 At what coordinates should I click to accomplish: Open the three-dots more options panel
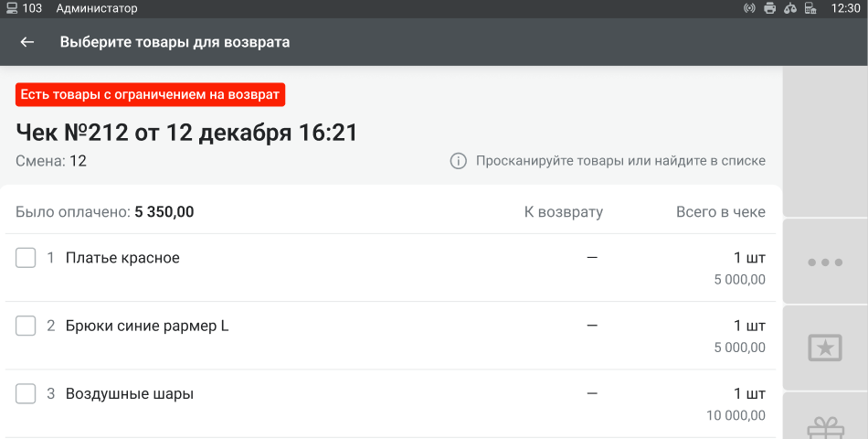point(825,262)
